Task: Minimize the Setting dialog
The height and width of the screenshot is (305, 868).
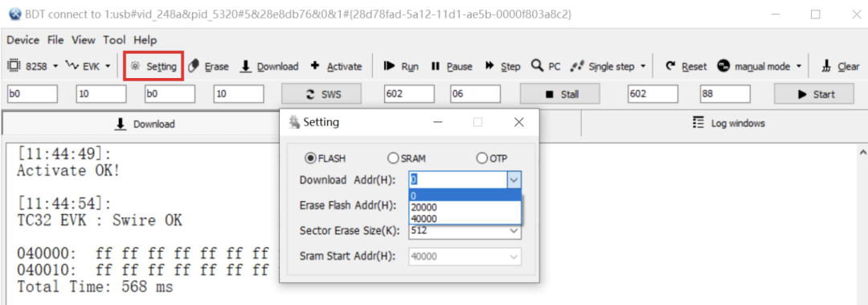Action: pyautogui.click(x=438, y=122)
